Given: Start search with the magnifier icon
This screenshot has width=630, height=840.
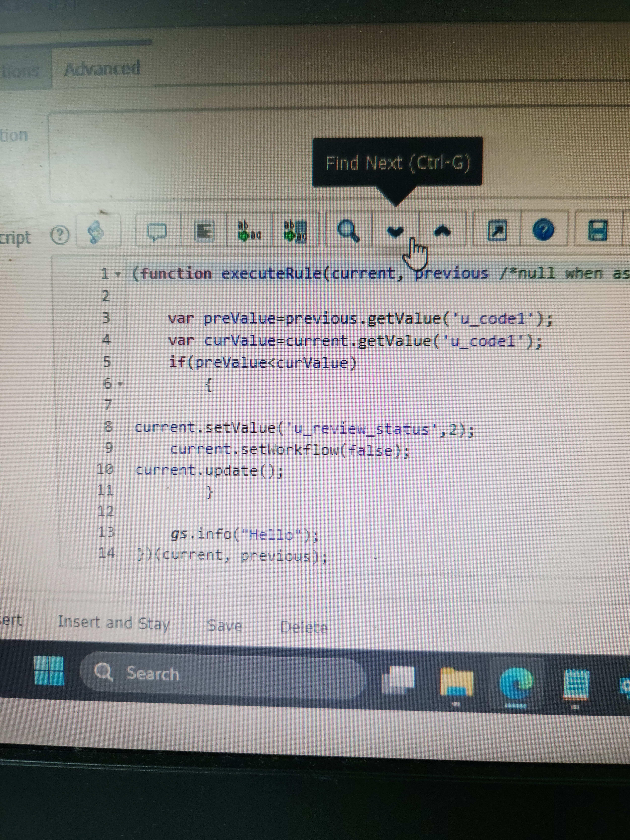Looking at the screenshot, I should coord(349,231).
